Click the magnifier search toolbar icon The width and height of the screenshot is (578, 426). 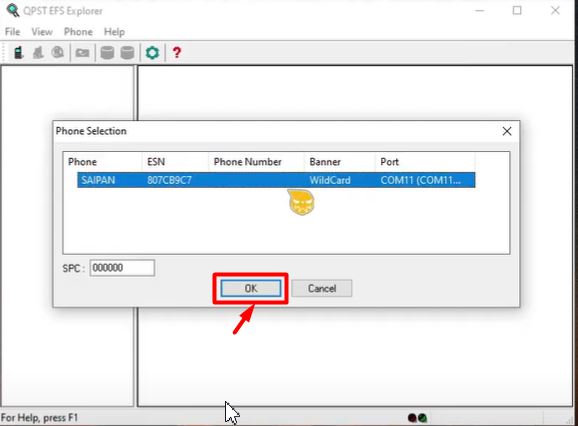coord(58,53)
